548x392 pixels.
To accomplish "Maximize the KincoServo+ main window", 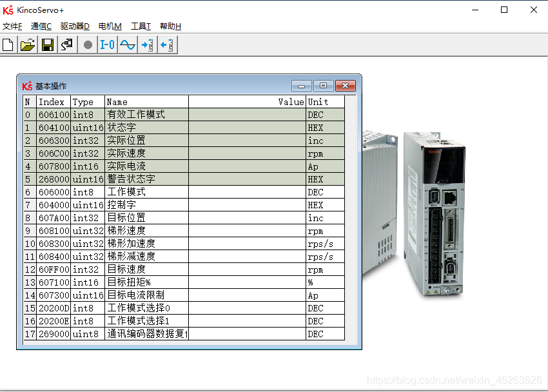I will 504,10.
